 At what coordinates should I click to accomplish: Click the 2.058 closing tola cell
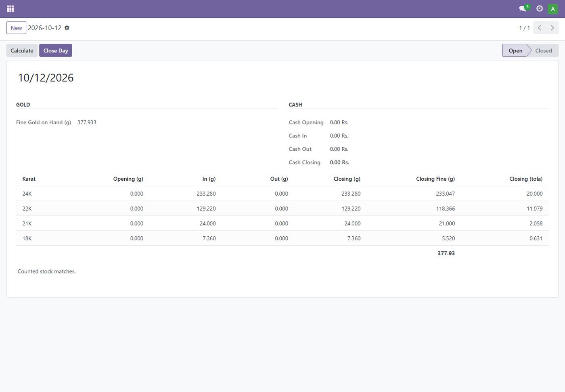536,223
